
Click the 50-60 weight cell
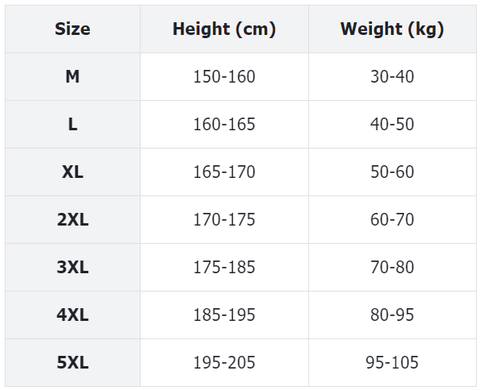tap(392, 172)
